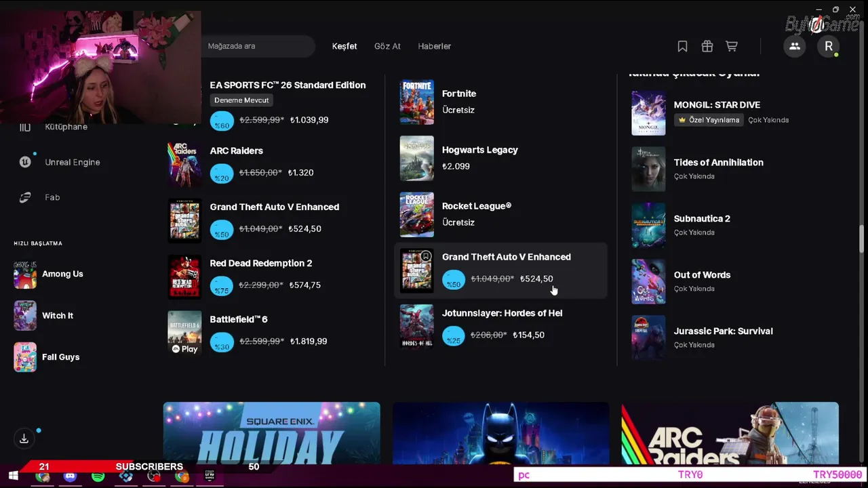Image resolution: width=868 pixels, height=488 pixels.
Task: Open Tides of Annihilation title
Action: (x=718, y=163)
